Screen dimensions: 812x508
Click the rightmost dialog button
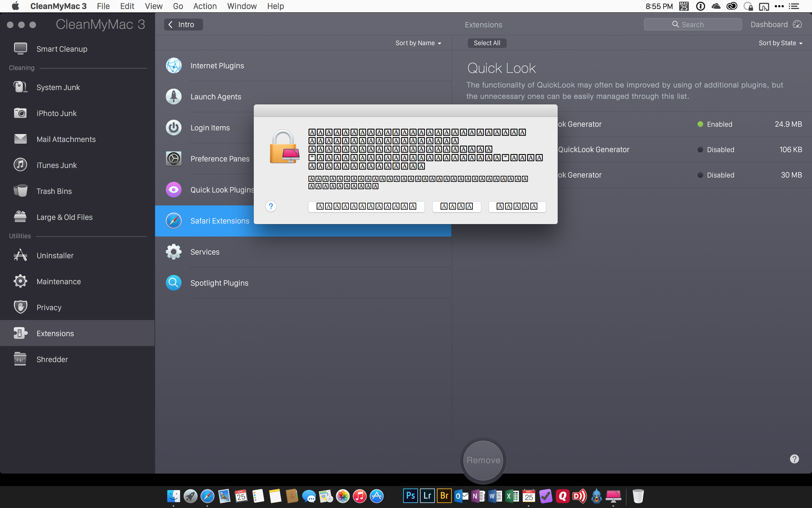tap(517, 206)
